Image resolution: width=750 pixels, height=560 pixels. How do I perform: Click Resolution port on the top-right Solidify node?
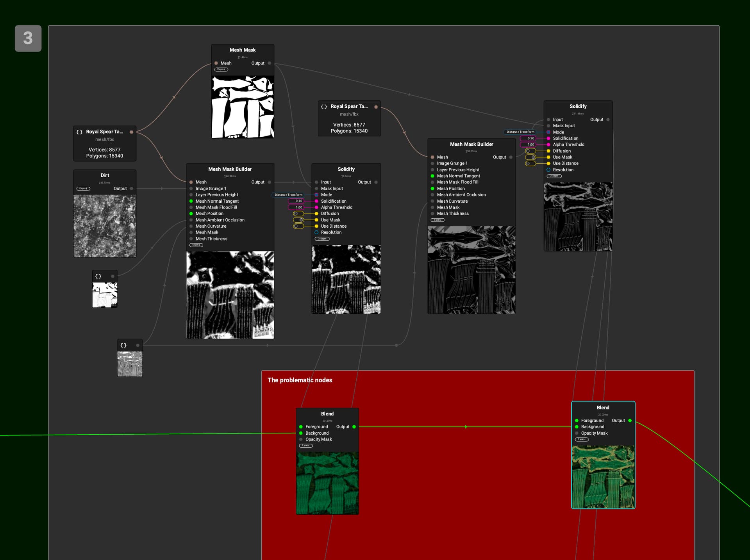pyautogui.click(x=548, y=170)
